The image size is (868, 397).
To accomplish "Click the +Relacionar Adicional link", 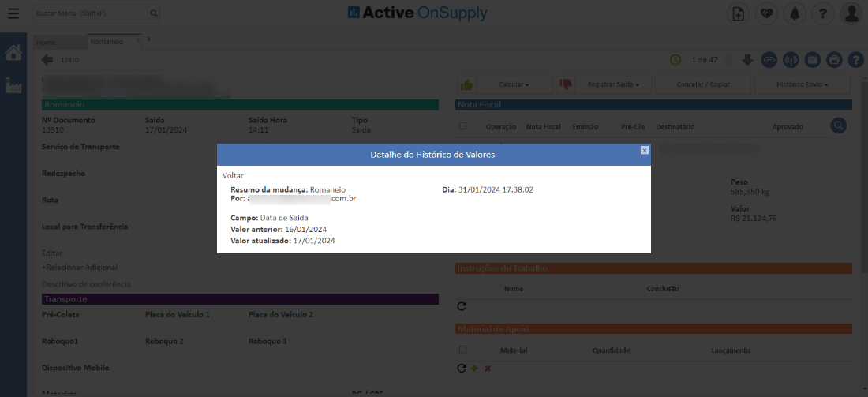I will pos(80,267).
